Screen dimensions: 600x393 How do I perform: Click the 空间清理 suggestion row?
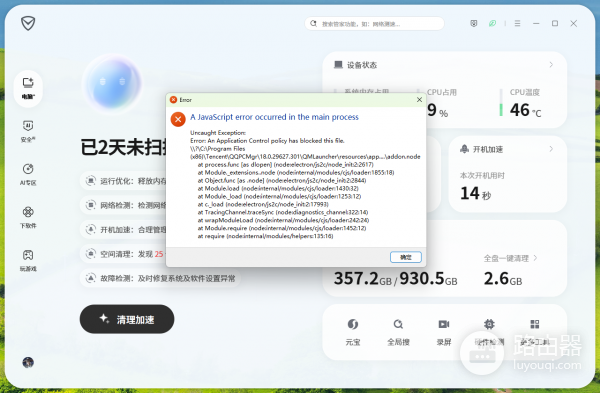pyautogui.click(x=123, y=254)
